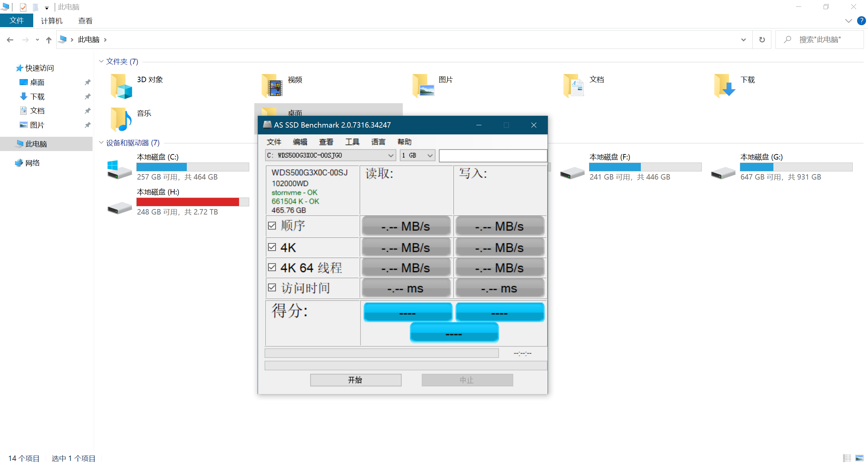
Task: Open the 1 GB test size dropdown
Action: (x=429, y=155)
